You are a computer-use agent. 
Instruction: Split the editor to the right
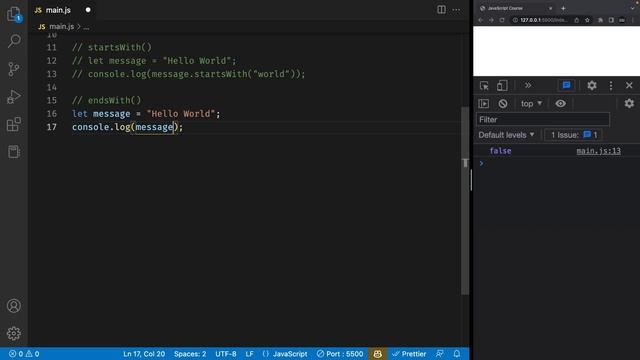click(441, 10)
